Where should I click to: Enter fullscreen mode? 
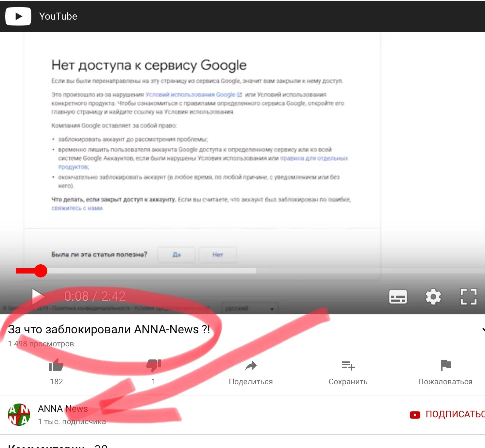[x=469, y=297]
